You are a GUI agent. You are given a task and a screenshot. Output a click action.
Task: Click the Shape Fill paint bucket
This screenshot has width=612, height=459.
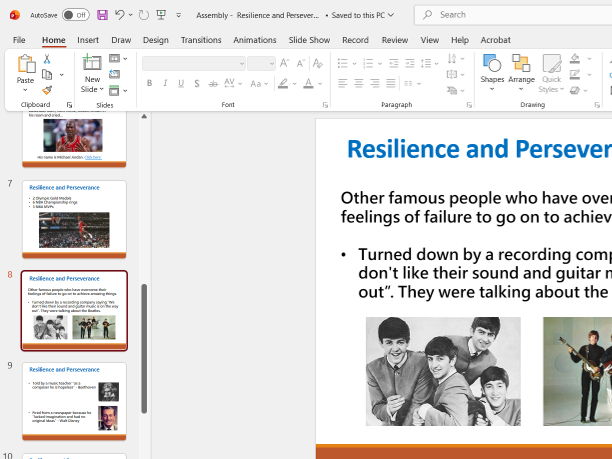pos(575,59)
